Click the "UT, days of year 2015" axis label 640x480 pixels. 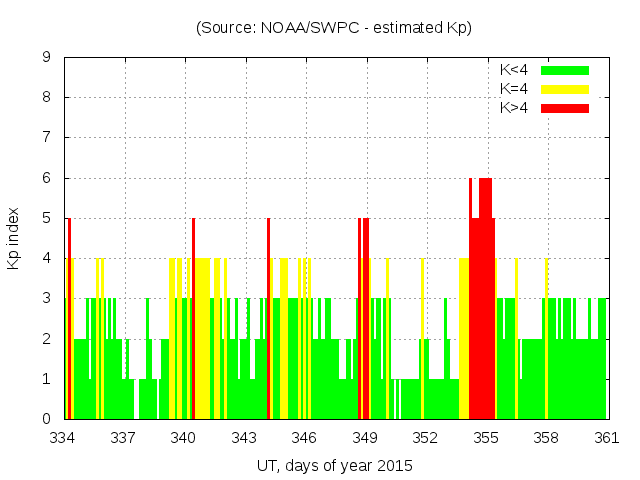click(x=334, y=465)
